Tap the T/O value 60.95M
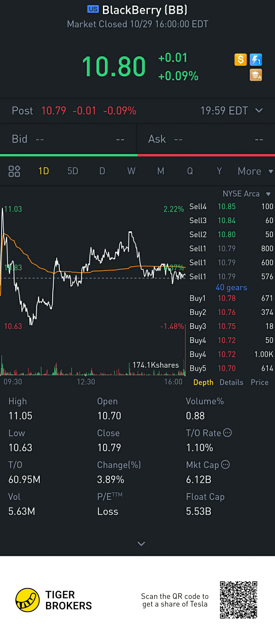275x644 pixels. (24, 479)
